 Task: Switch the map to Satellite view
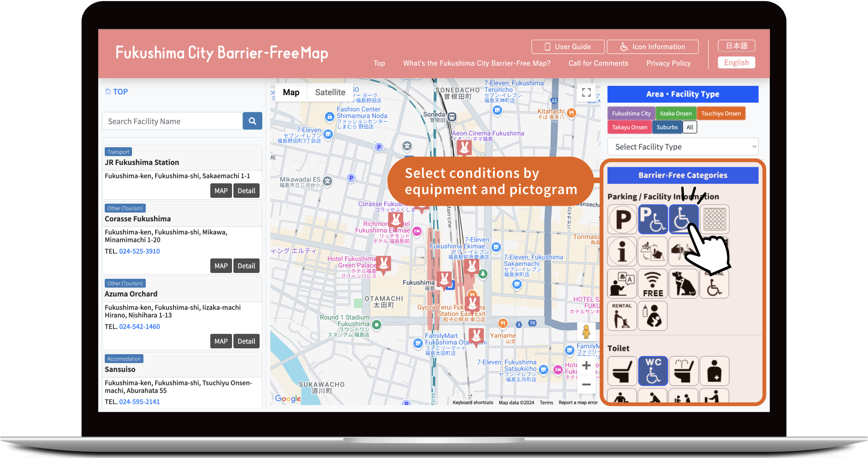330,92
